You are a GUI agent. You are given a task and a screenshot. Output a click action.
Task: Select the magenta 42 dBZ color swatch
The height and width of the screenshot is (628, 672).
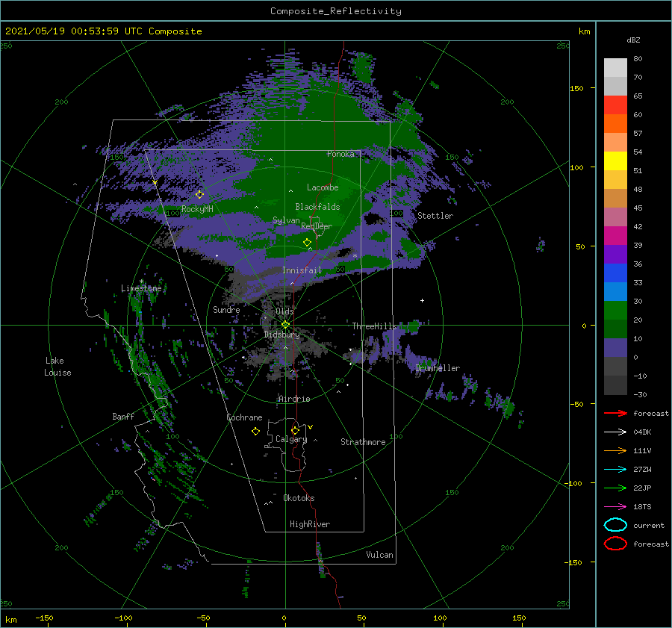615,235
